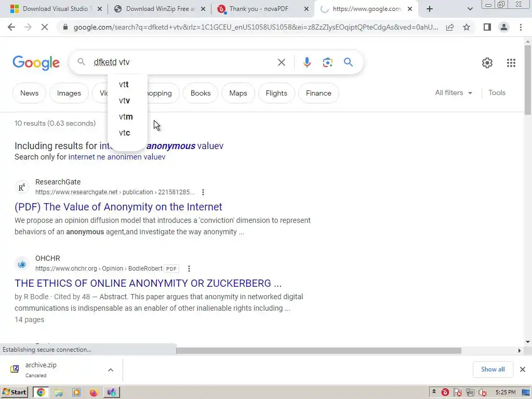Image resolution: width=532 pixels, height=399 pixels.
Task: Open Google quick settings gear
Action: [487, 63]
